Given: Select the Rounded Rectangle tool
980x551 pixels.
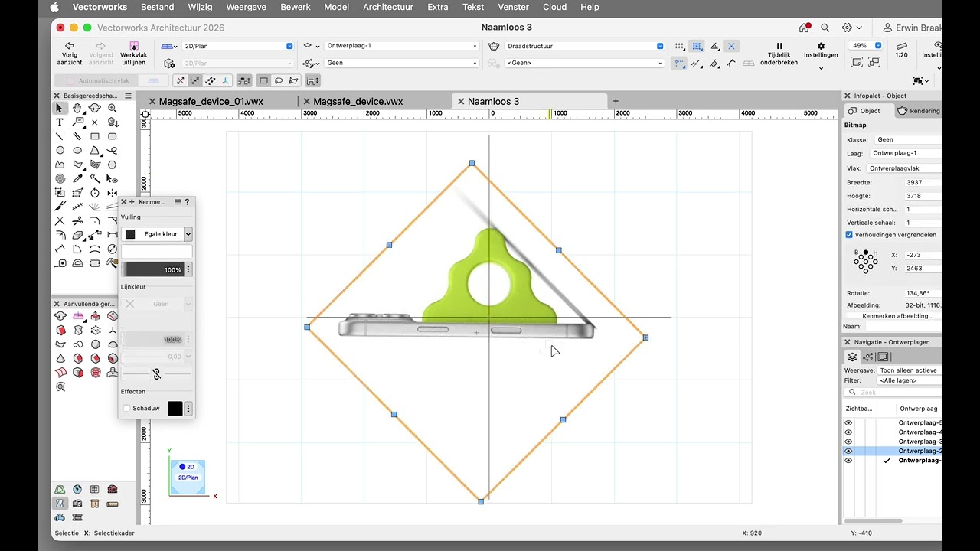Looking at the screenshot, I should point(113,136).
